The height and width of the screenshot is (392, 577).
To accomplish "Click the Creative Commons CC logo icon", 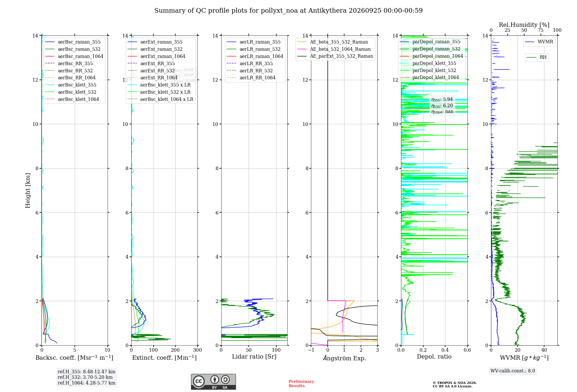I will [x=199, y=381].
